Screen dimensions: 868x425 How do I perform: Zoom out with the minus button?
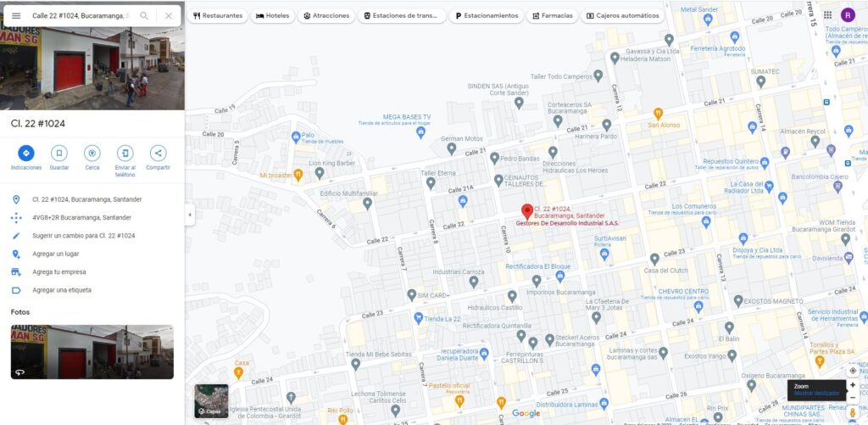click(x=853, y=397)
